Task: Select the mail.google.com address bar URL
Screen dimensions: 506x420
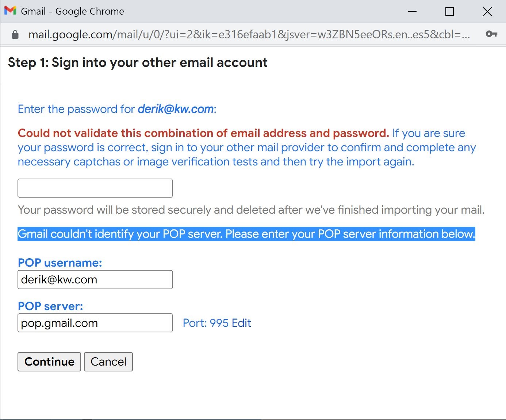Action: 248,35
